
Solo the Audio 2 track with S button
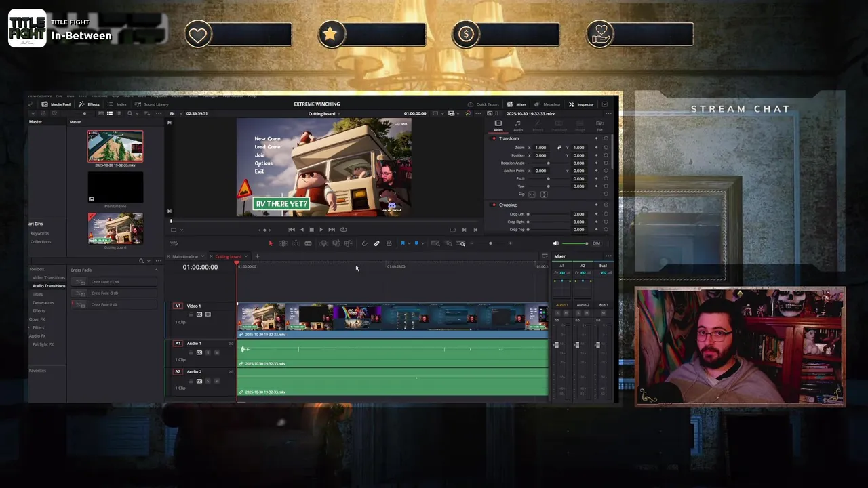pyautogui.click(x=208, y=381)
